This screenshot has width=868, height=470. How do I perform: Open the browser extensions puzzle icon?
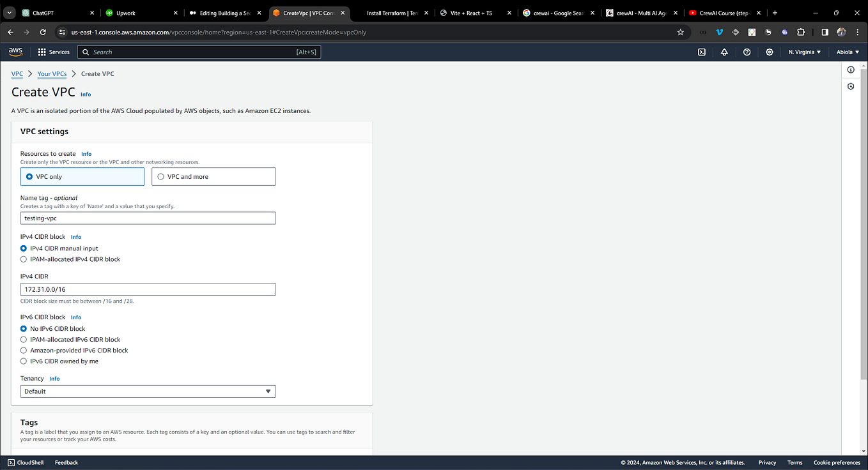click(x=800, y=32)
